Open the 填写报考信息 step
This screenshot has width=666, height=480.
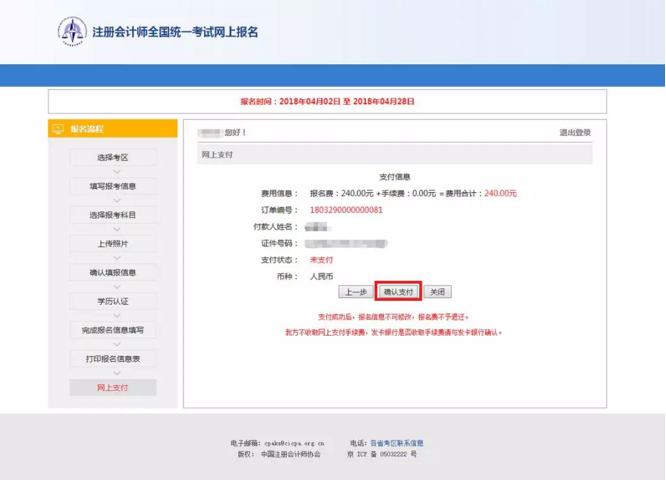click(113, 187)
